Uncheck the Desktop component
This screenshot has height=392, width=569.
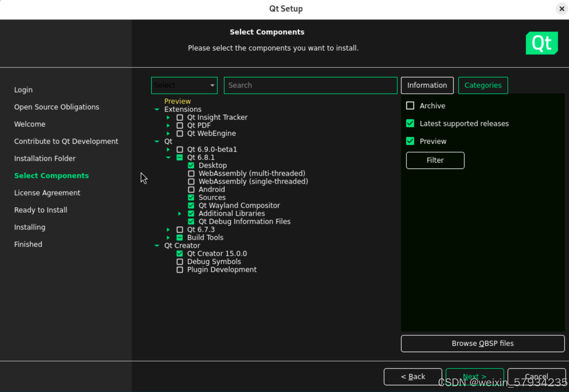click(x=191, y=165)
